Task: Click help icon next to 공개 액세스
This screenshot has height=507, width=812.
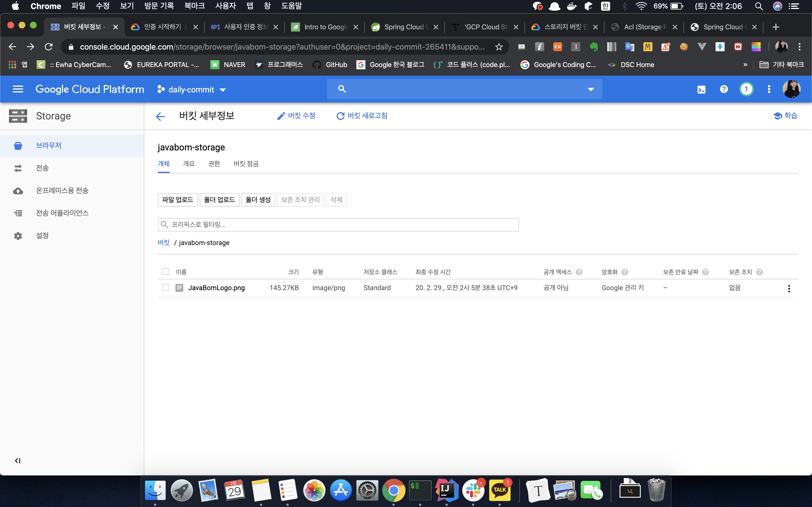Action: click(579, 272)
